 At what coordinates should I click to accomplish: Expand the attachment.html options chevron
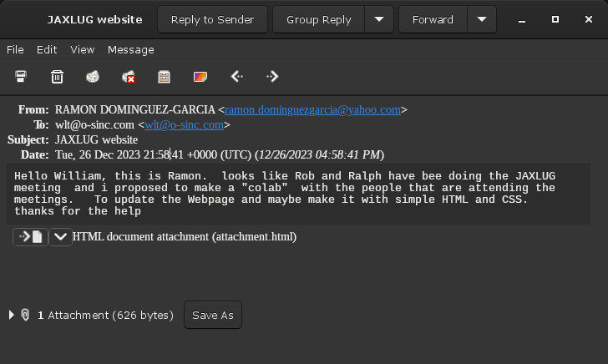pos(60,237)
